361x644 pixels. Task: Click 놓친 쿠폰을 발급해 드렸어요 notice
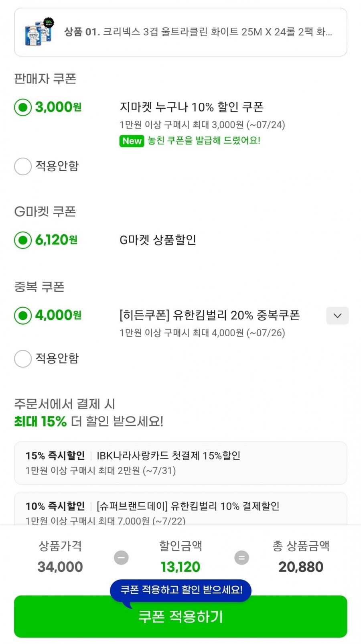click(204, 140)
